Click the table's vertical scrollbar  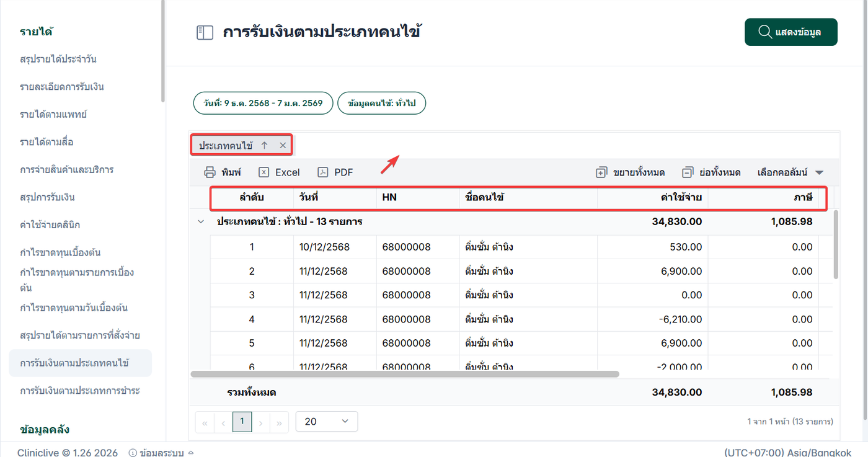[x=835, y=244]
